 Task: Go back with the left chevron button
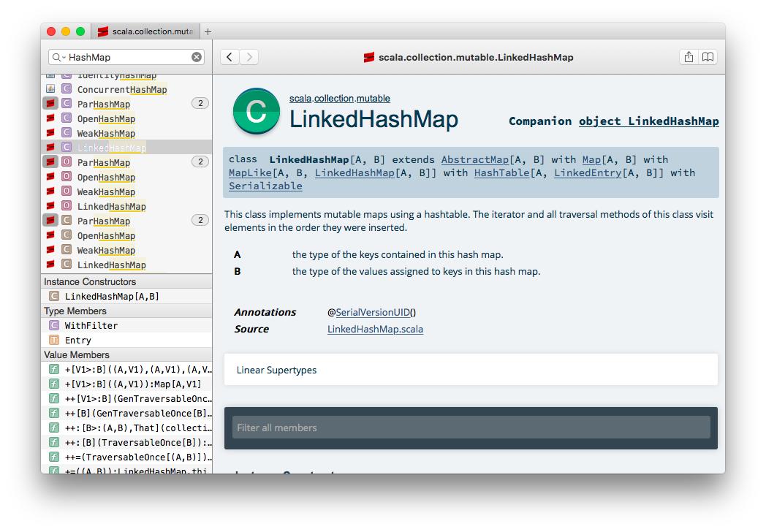(230, 57)
